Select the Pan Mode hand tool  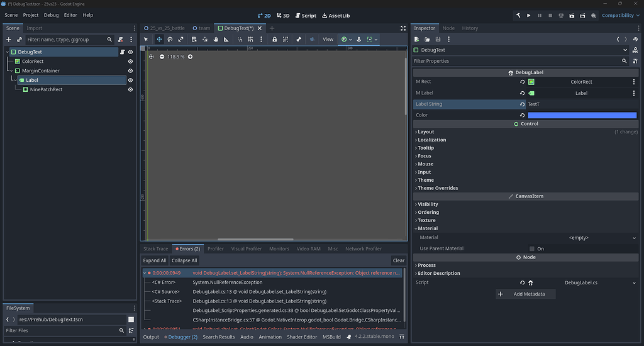pyautogui.click(x=216, y=40)
